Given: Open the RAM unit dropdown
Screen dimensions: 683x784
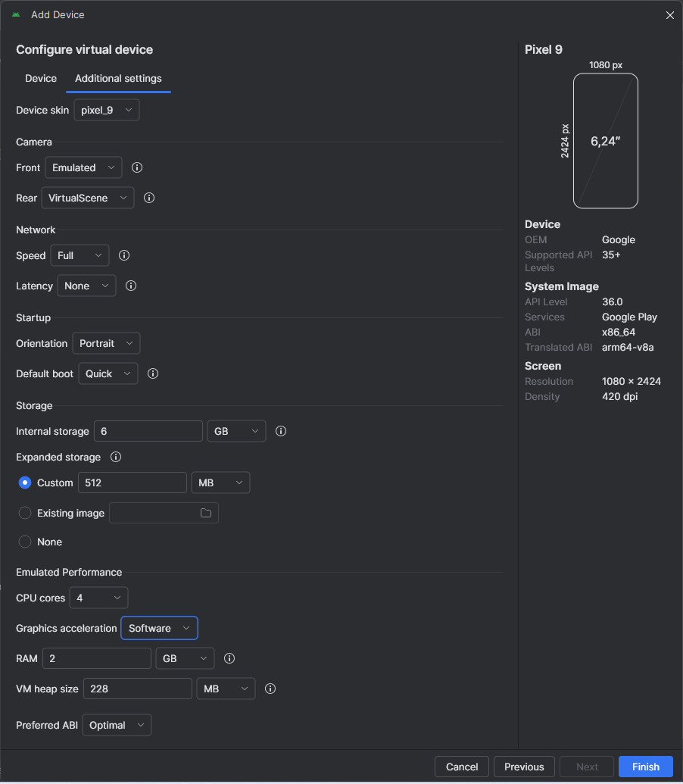Looking at the screenshot, I should pos(185,658).
